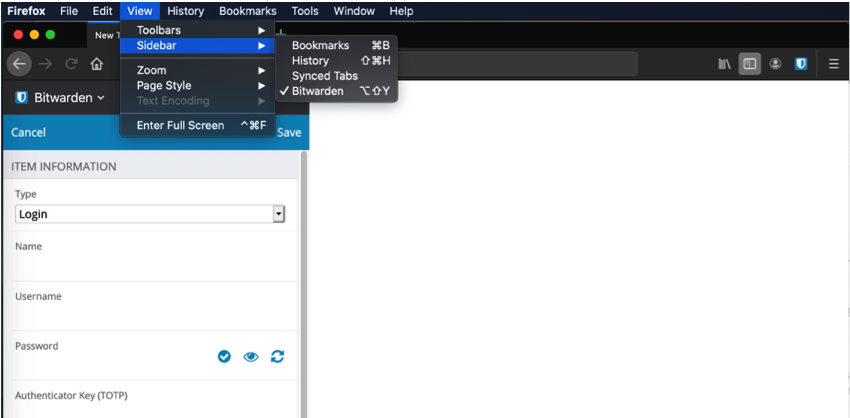Screen dimensions: 850x418
Task: Open the Window menu
Action: [x=354, y=11]
